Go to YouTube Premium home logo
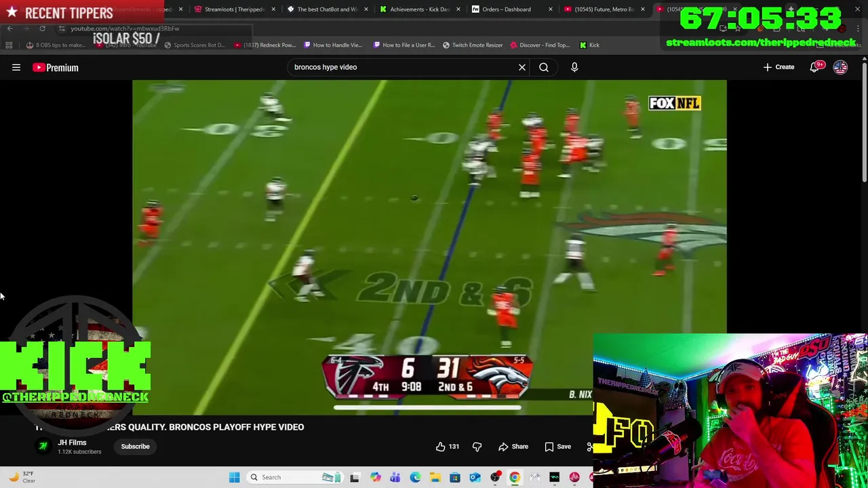 [x=56, y=67]
